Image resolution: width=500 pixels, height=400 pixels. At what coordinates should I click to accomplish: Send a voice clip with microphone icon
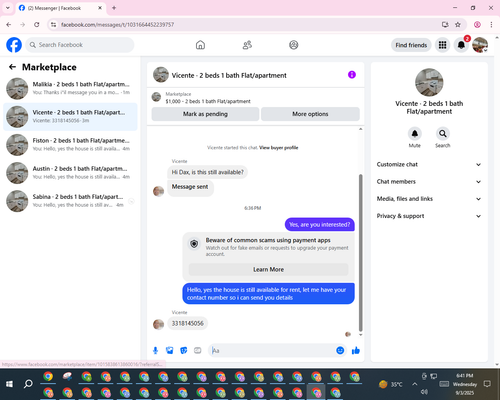click(x=155, y=350)
